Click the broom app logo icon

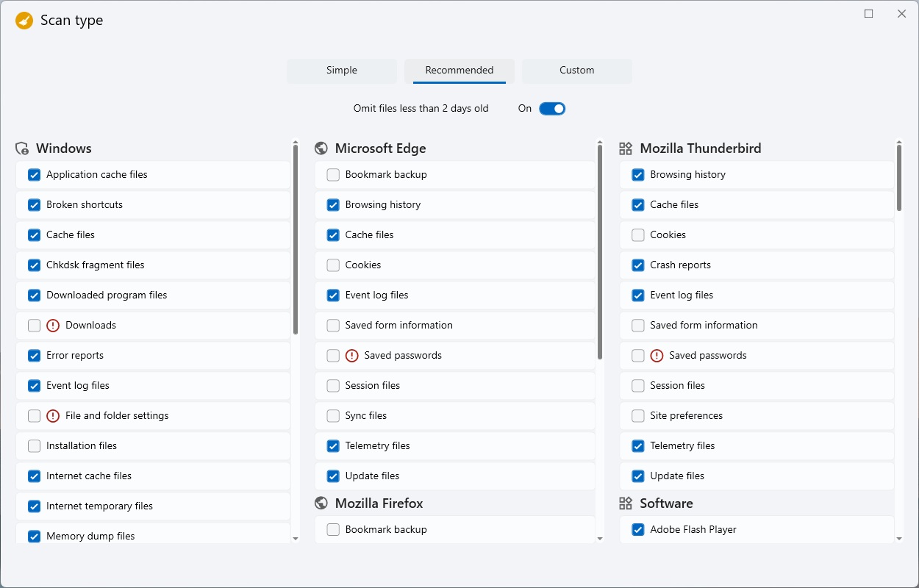pos(24,21)
